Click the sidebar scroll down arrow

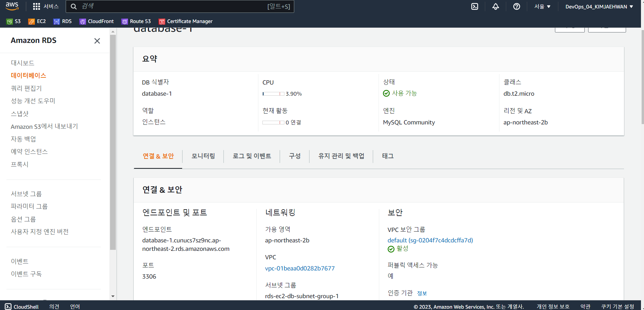tap(113, 296)
